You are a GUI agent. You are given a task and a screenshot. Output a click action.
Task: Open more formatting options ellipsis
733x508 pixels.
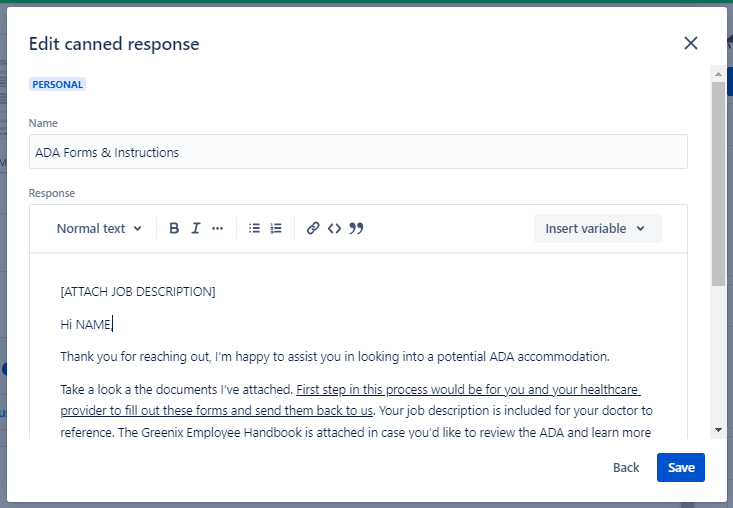217,228
